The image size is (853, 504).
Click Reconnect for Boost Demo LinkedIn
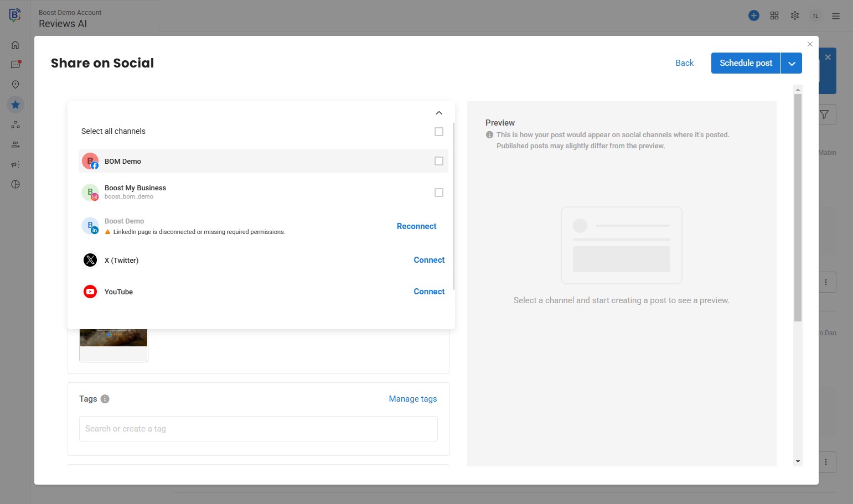pyautogui.click(x=416, y=226)
